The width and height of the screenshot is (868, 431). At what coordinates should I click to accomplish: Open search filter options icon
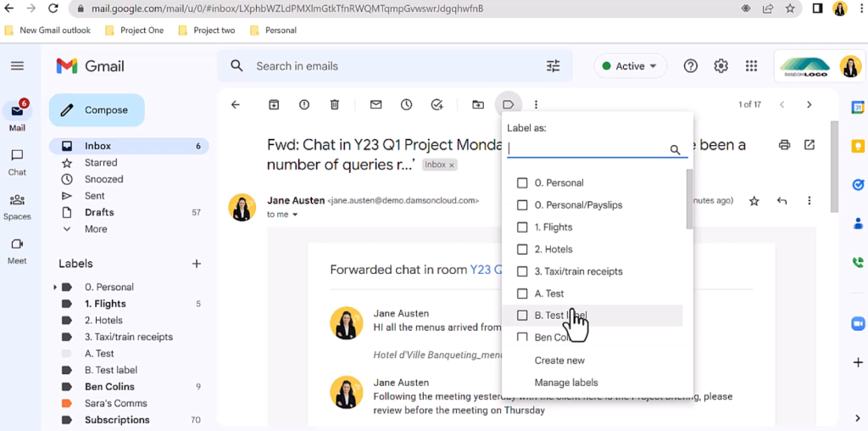tap(553, 66)
